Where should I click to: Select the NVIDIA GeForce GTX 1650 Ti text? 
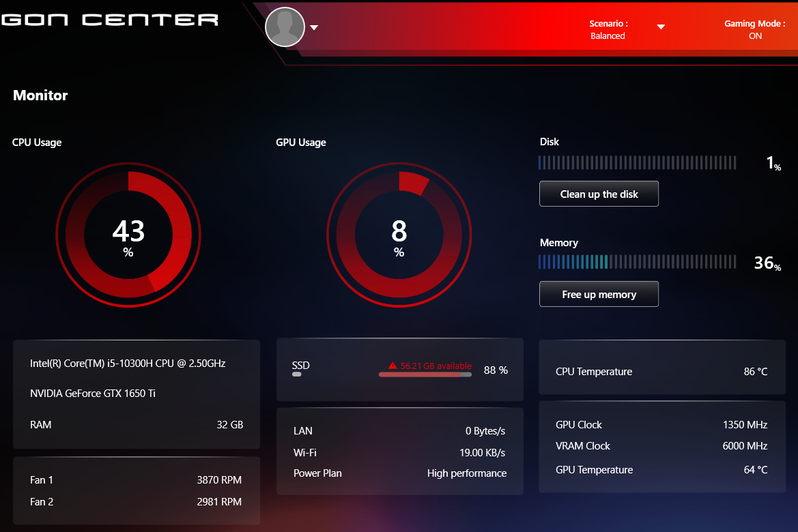click(93, 393)
